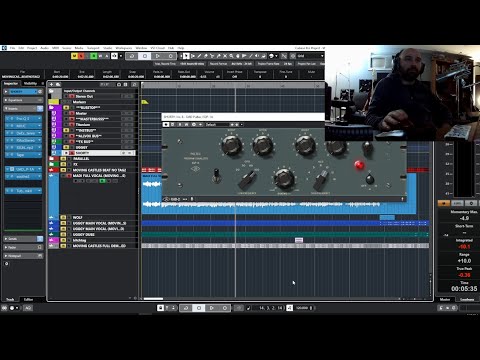Toggle global Solo S button in toolbar

pos(81,56)
